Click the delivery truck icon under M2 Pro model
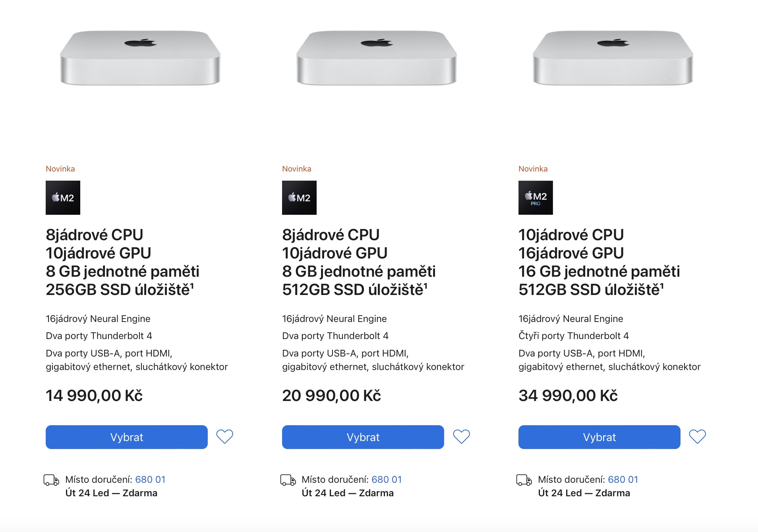Image resolution: width=758 pixels, height=532 pixels. [524, 479]
